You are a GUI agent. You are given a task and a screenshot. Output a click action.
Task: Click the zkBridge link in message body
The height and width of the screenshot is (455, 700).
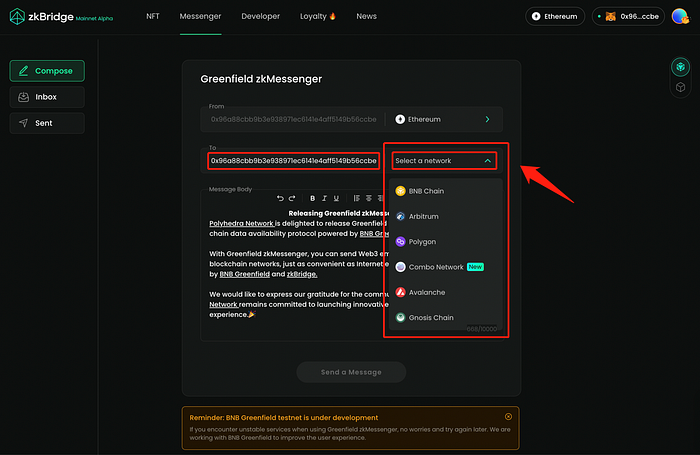coord(302,274)
